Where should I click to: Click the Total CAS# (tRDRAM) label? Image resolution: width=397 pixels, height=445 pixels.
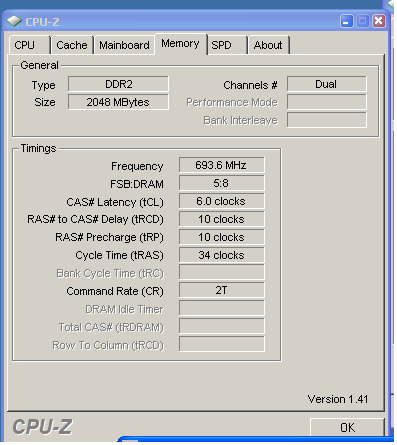tap(111, 327)
